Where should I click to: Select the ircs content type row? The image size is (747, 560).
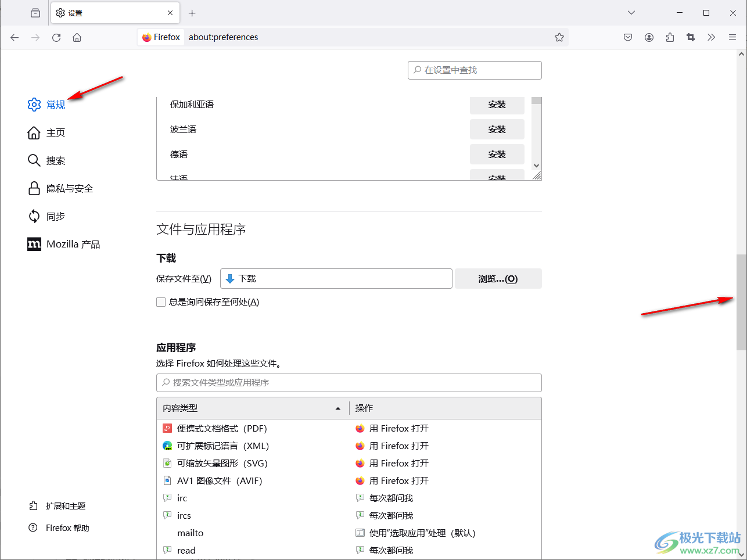point(349,516)
